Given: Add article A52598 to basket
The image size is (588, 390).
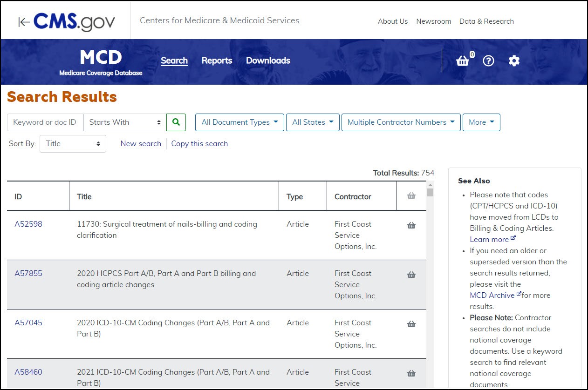Looking at the screenshot, I should [411, 226].
